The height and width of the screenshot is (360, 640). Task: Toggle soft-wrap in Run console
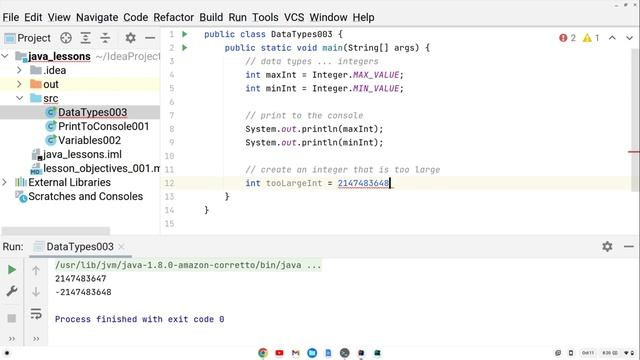(36, 313)
